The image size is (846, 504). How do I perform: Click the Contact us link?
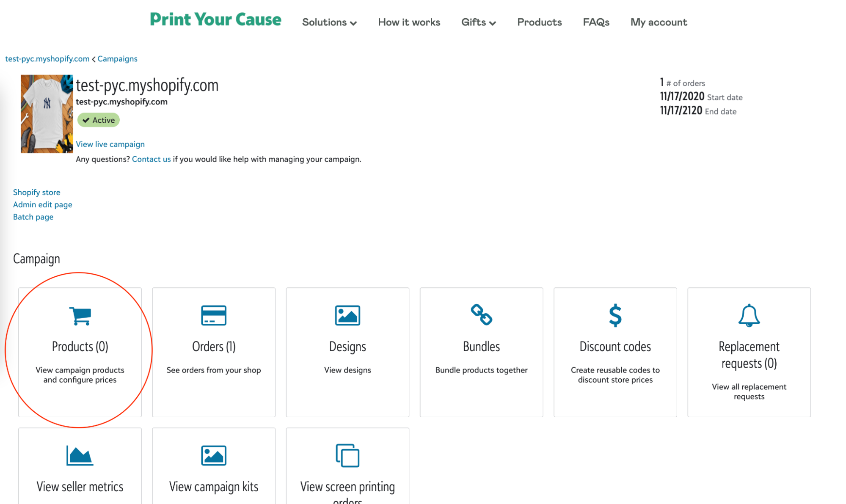coord(151,159)
